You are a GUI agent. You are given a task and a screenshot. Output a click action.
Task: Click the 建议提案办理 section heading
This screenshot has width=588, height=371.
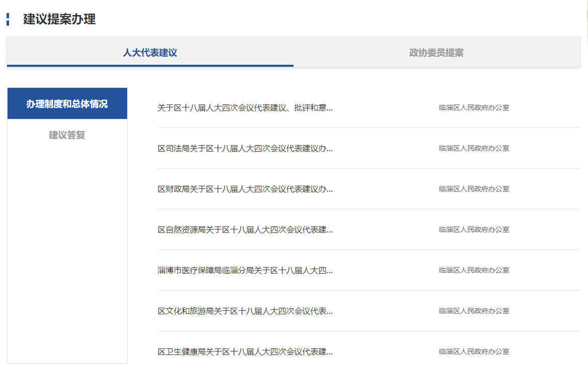coord(59,20)
